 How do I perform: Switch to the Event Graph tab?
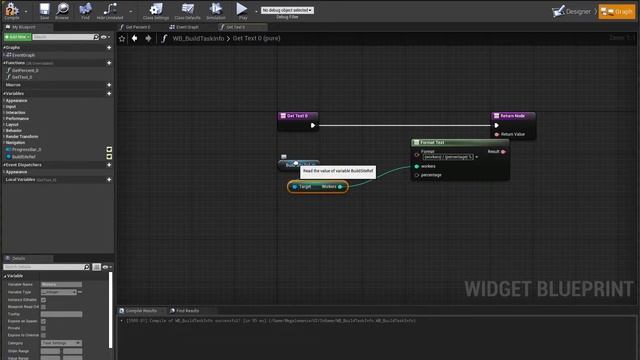(187, 27)
